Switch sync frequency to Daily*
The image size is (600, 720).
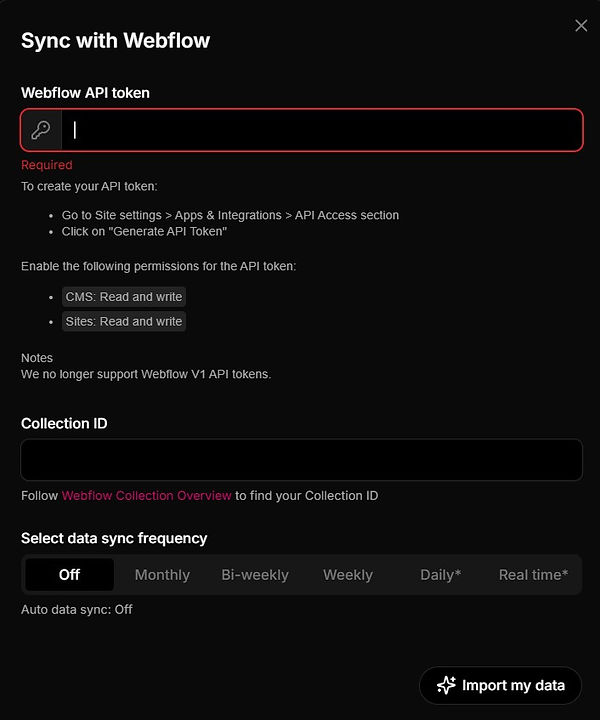pos(440,574)
